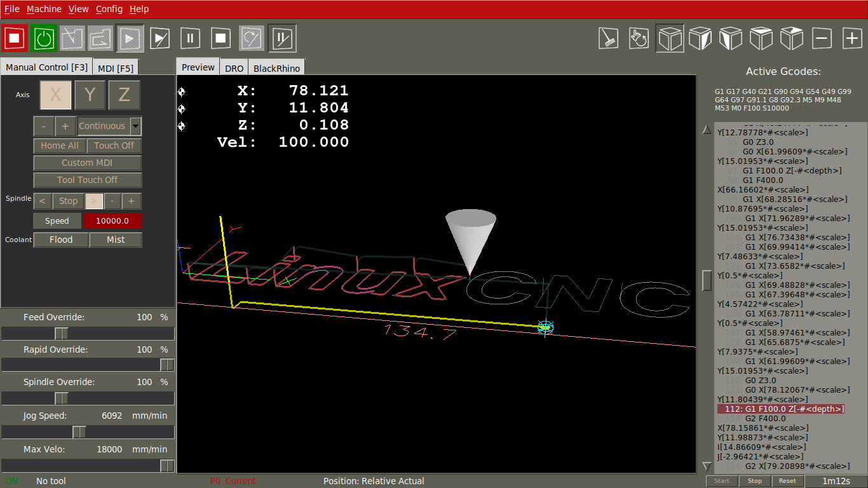Click the Jog Speed slider handle
868x488 pixels.
pos(79,432)
